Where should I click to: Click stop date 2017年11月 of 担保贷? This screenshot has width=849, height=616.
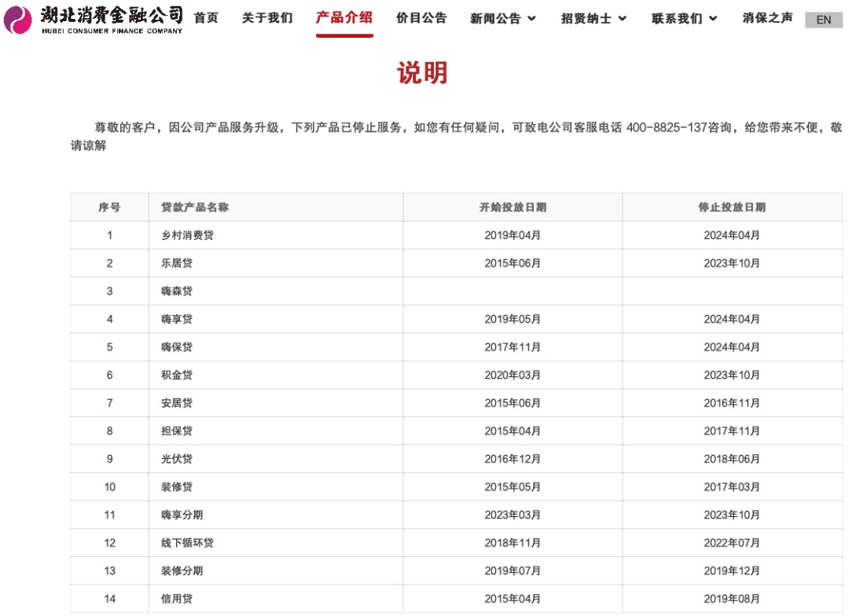tap(732, 431)
